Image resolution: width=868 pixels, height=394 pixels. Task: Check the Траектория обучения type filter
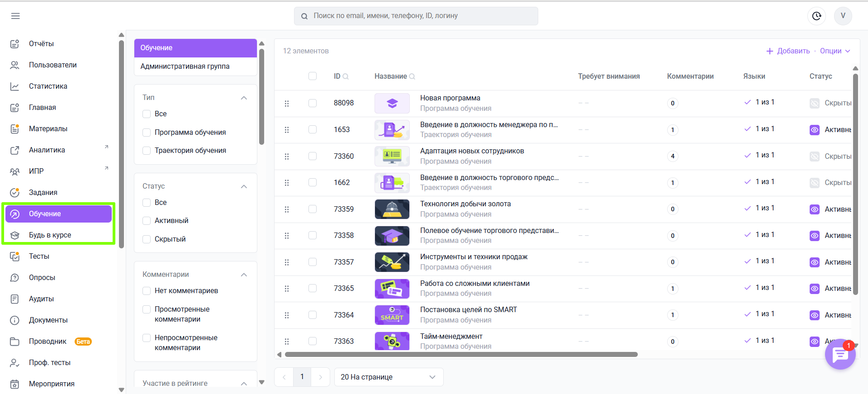[x=147, y=151]
